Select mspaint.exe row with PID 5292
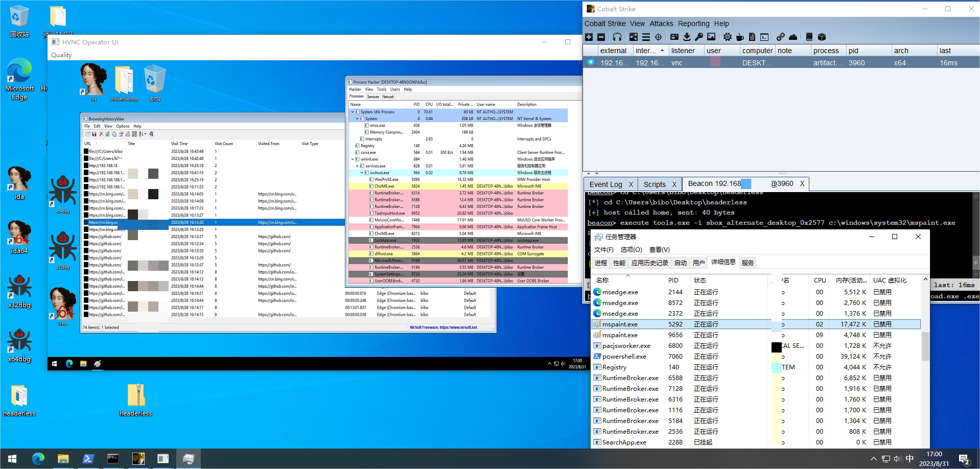Viewport: 980px width, 469px height. coord(756,324)
